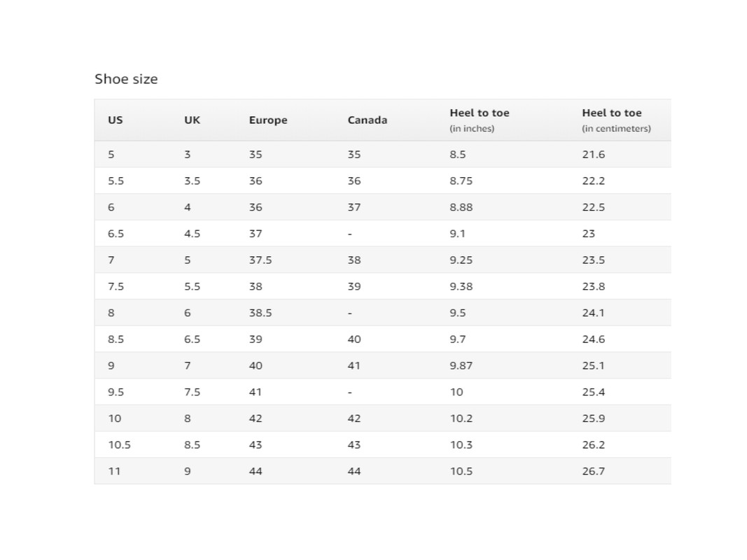Select the 21.6 centimeters value
747x560 pixels.
tap(593, 154)
